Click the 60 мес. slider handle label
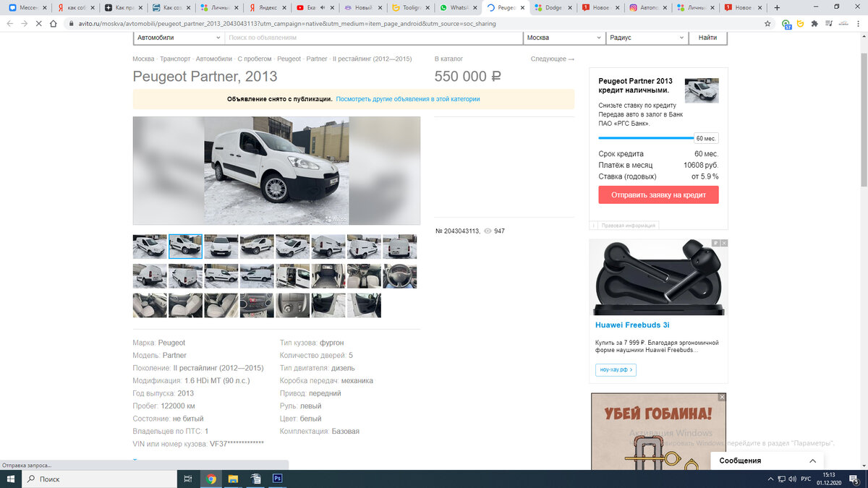 [707, 138]
